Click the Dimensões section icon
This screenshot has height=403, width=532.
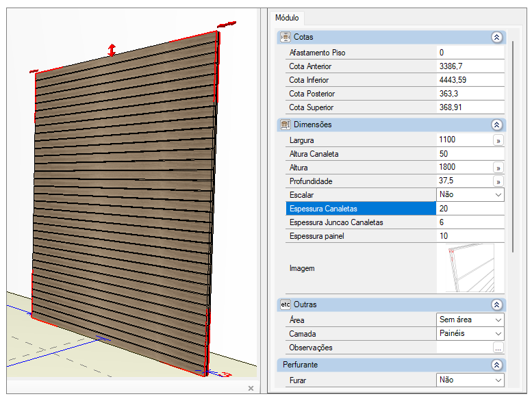tap(286, 125)
